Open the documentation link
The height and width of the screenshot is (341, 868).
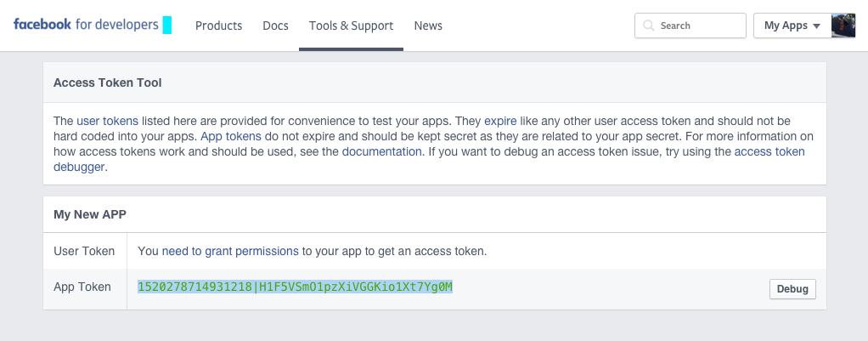(x=383, y=151)
